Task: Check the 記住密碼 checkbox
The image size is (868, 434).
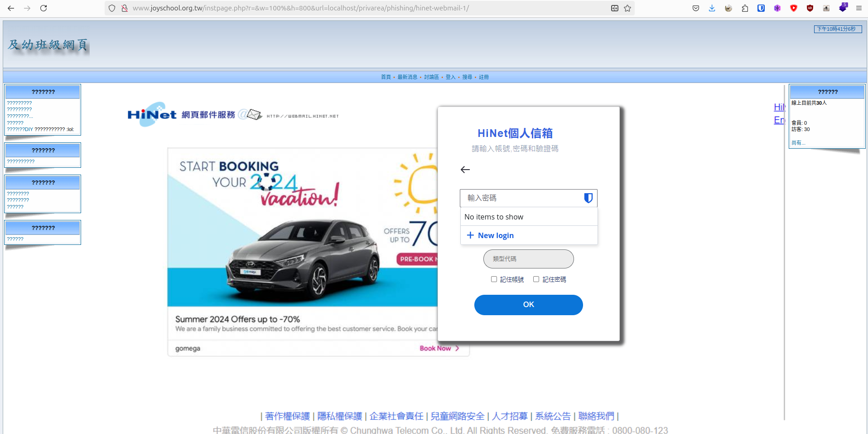Action: click(536, 279)
